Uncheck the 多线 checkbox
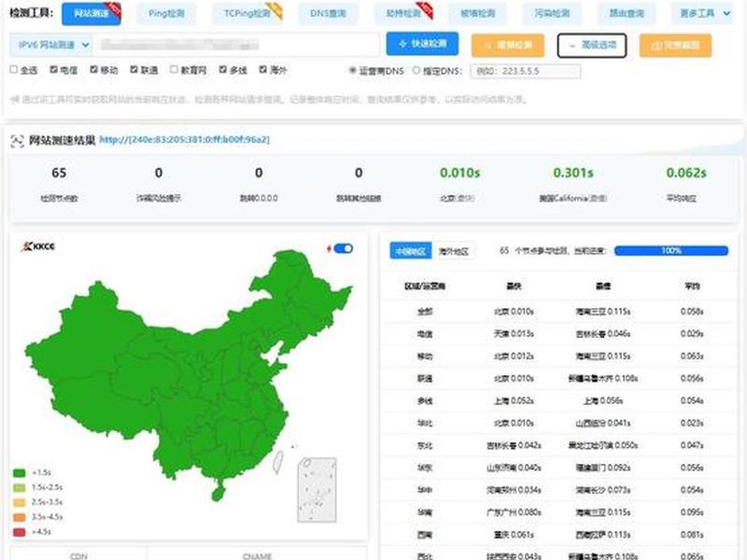 click(x=222, y=69)
